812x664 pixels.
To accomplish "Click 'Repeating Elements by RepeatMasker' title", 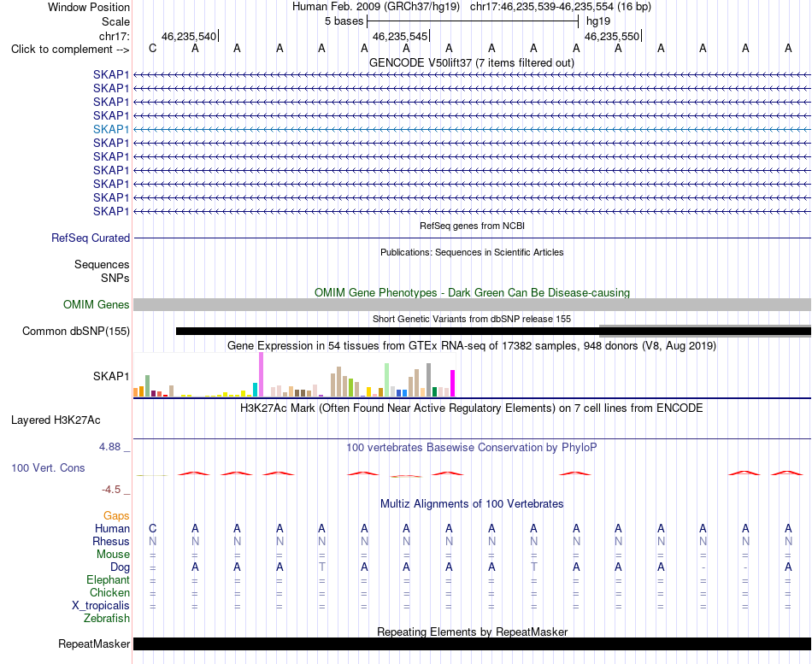I will click(x=472, y=632).
